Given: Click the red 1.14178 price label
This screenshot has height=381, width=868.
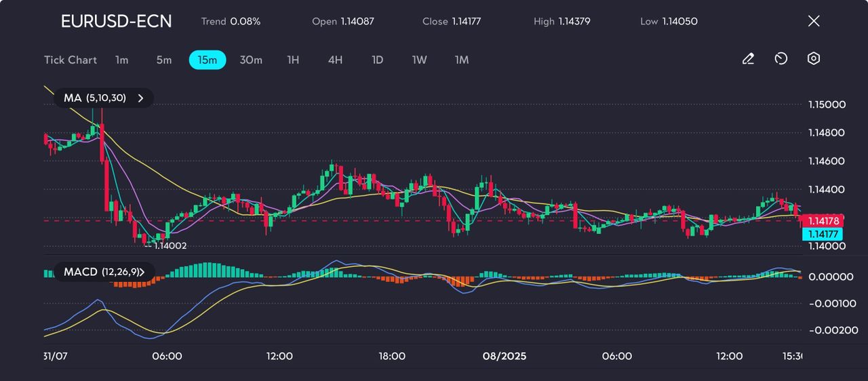Looking at the screenshot, I should click(x=822, y=221).
